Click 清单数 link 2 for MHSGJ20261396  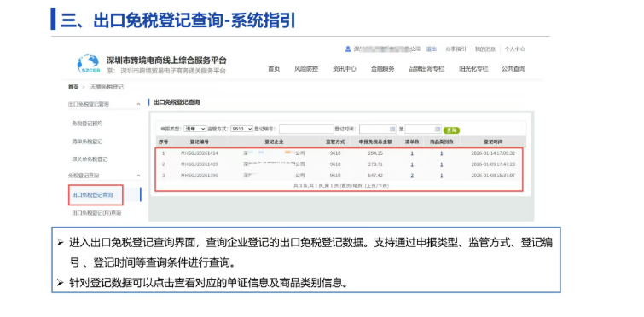coord(412,176)
